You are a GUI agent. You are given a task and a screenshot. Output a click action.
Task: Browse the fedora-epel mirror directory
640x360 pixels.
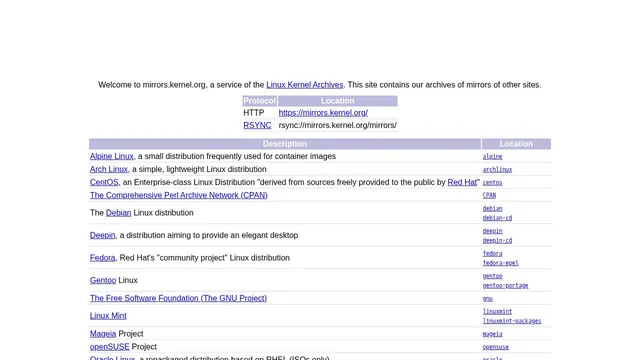(500, 263)
